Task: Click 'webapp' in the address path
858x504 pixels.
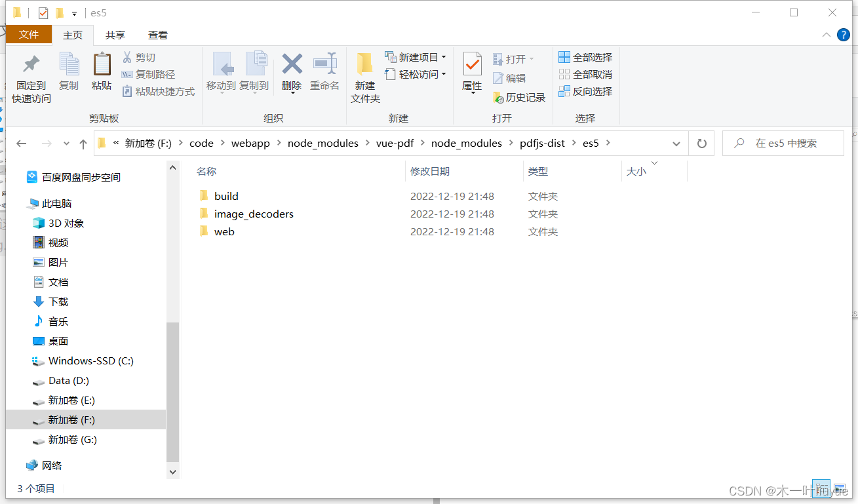Action: tap(250, 143)
